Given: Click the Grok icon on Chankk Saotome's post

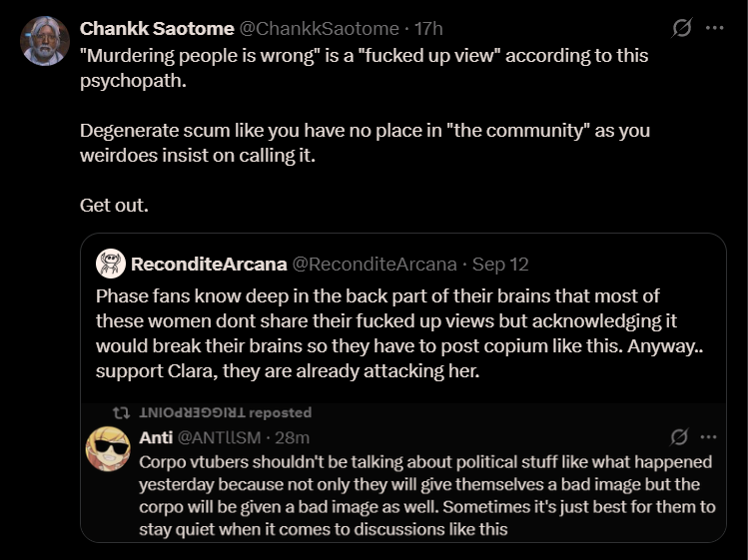Looking at the screenshot, I should coord(682,28).
